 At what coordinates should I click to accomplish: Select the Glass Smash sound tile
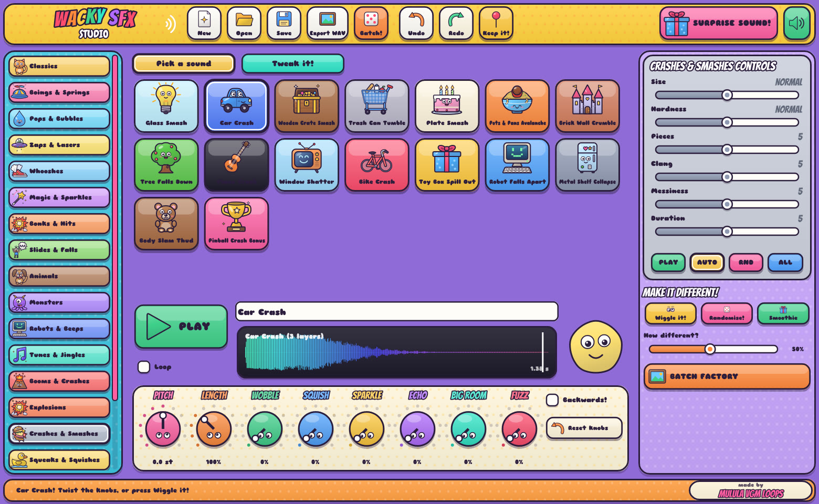click(x=166, y=106)
